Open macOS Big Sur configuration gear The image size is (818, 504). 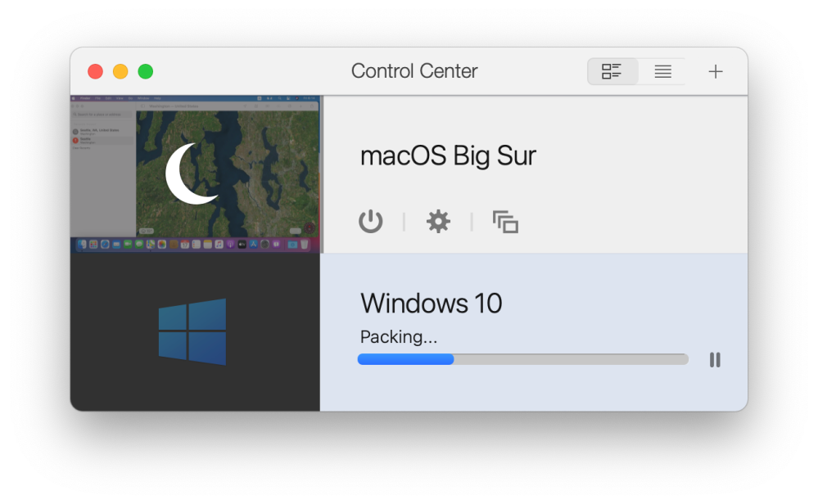(x=438, y=222)
